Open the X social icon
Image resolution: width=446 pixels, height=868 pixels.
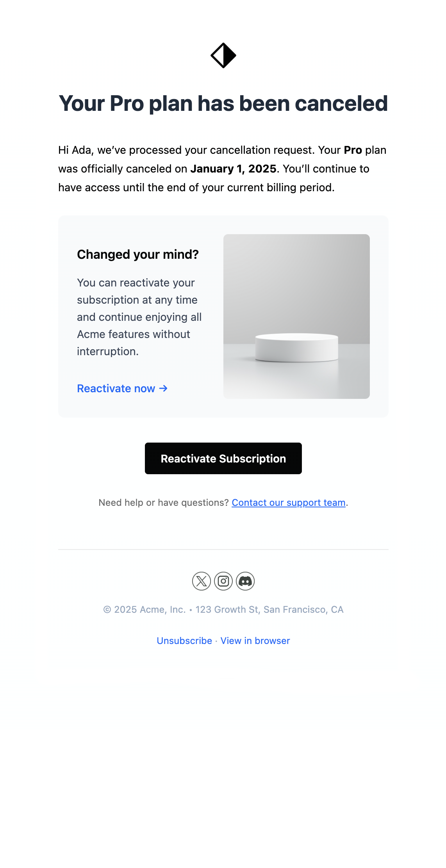pos(202,581)
